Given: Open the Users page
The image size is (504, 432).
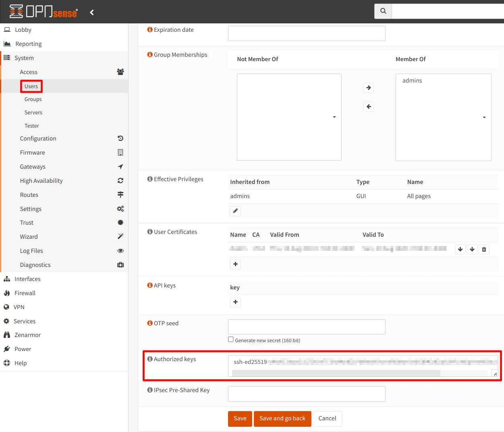Looking at the screenshot, I should [x=31, y=86].
